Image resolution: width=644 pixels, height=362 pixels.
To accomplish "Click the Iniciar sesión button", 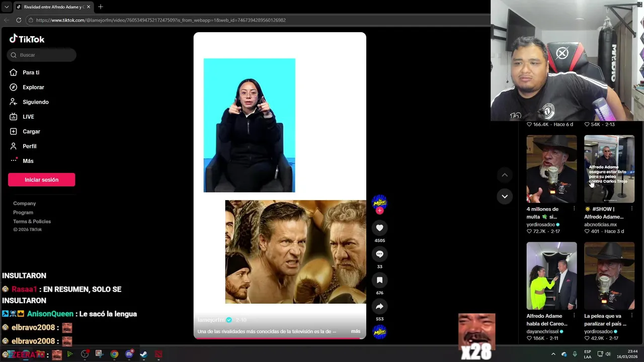I will pos(41,179).
